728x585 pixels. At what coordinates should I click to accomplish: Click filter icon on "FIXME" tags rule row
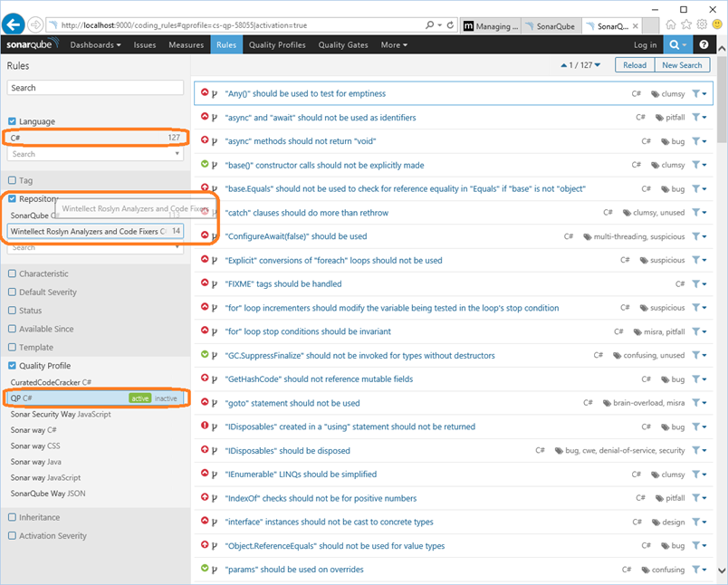(695, 283)
